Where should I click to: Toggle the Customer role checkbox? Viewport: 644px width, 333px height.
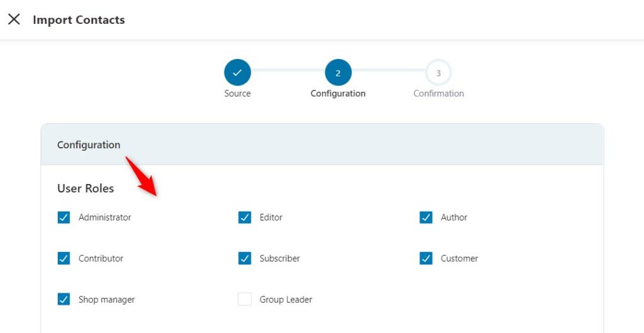(x=426, y=258)
